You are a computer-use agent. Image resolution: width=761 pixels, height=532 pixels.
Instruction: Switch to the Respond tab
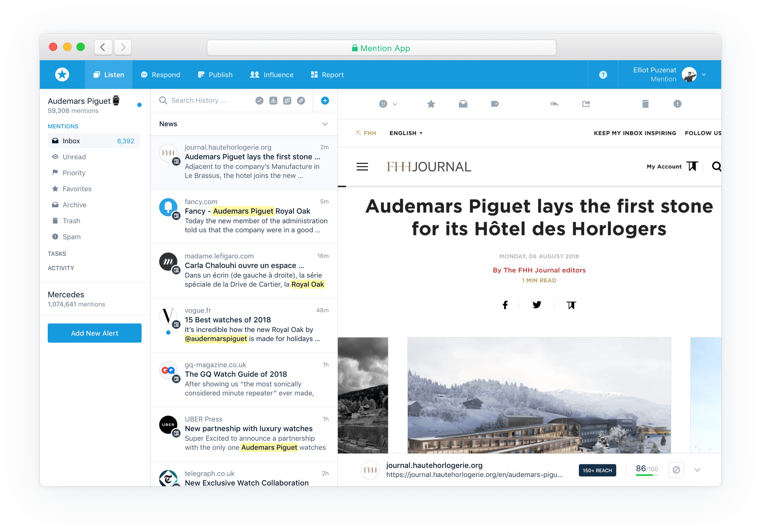160,75
